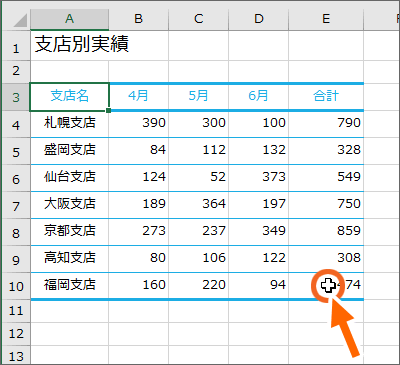Select column D header
This screenshot has height=365, width=400.
(259, 19)
